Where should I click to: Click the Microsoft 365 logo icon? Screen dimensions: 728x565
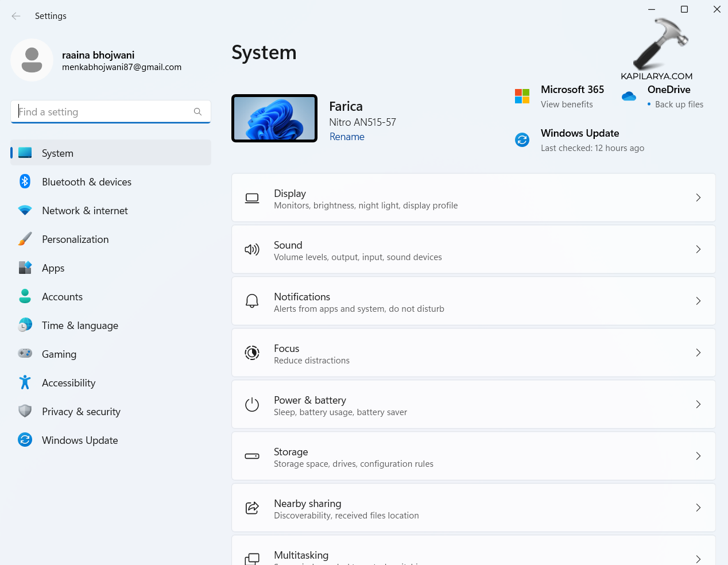(x=522, y=96)
